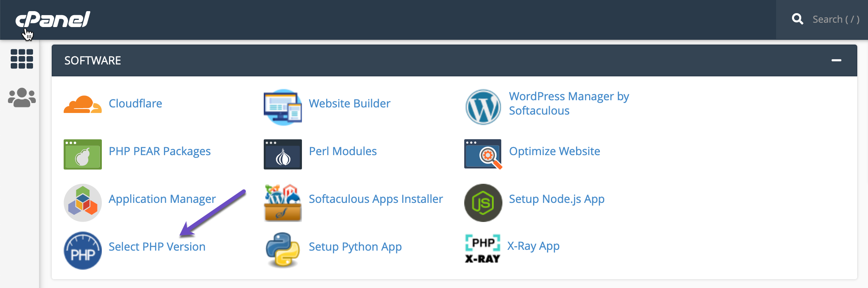Collapse the Software section with minus button

point(836,60)
